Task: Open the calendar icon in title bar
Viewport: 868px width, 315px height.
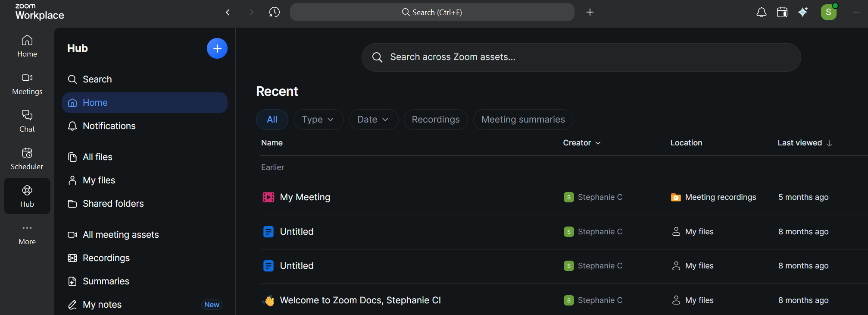Action: pyautogui.click(x=782, y=12)
